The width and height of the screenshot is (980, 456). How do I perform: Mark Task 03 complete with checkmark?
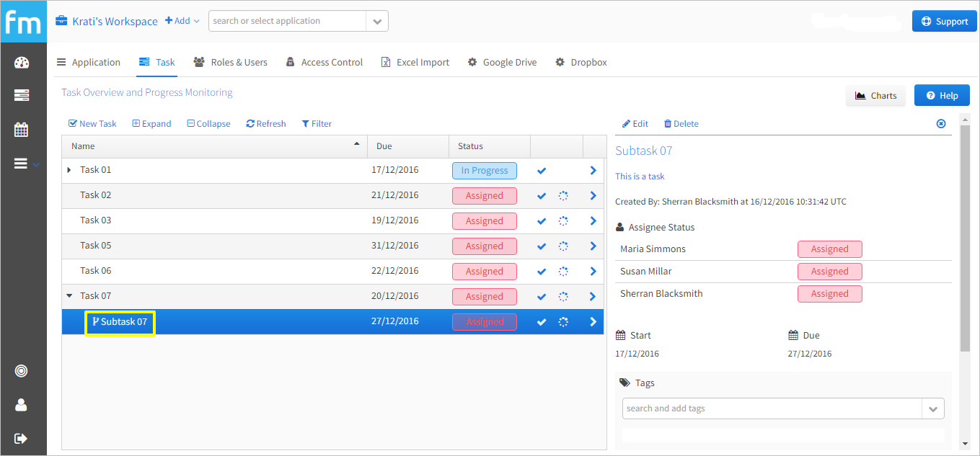click(542, 221)
